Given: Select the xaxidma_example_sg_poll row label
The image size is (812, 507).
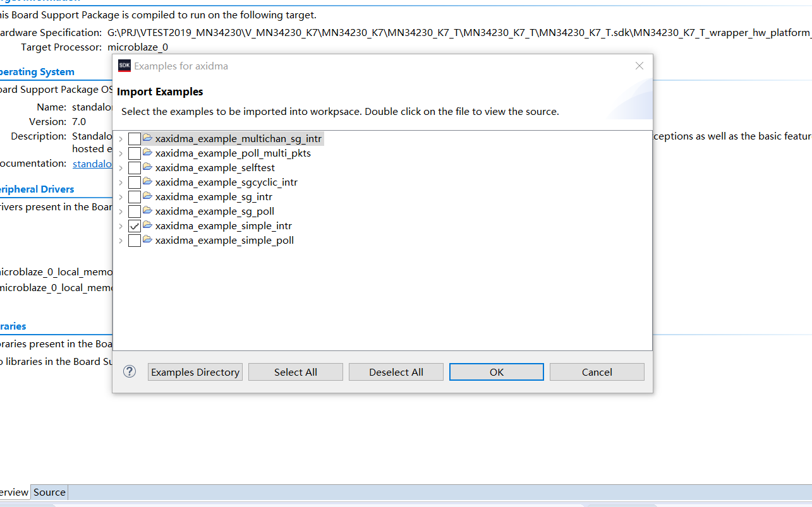Looking at the screenshot, I should point(215,212).
